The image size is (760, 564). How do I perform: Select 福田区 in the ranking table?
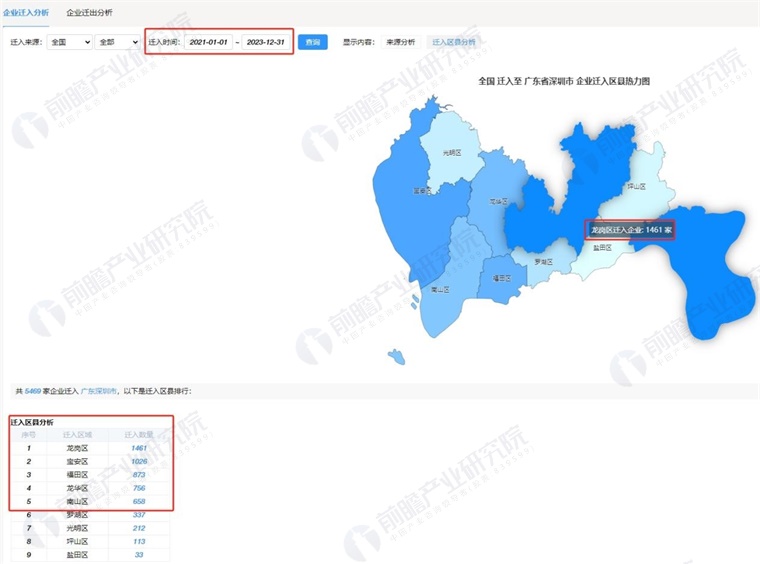coord(77,475)
